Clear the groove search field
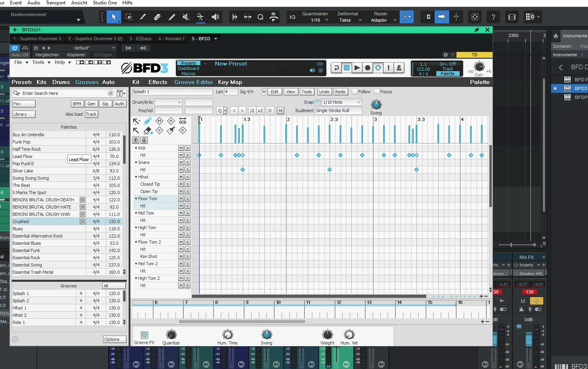Screen dimensions: 588x369 [111, 93]
